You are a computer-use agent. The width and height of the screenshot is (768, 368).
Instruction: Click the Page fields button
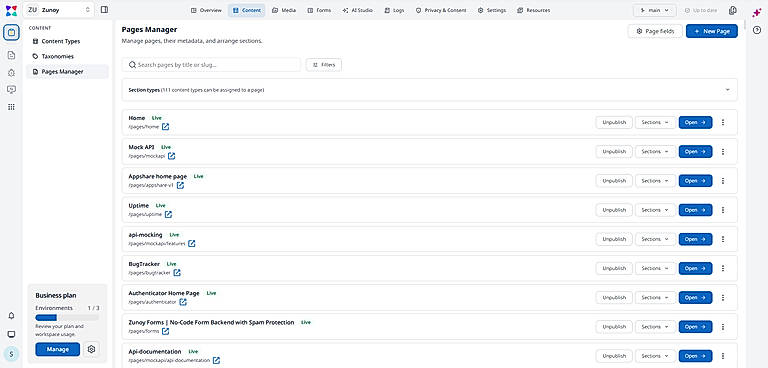click(x=655, y=31)
